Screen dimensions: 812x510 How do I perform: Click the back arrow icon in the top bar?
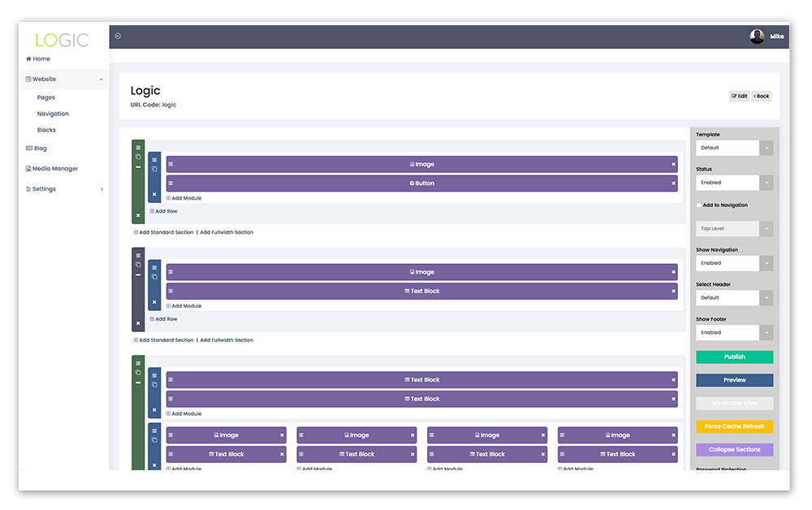(118, 36)
